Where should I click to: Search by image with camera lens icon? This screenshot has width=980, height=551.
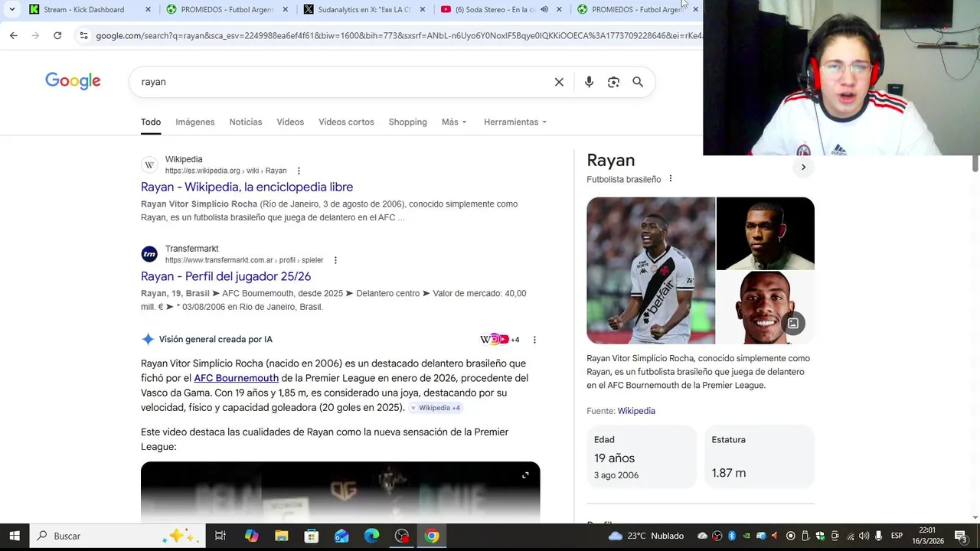613,82
